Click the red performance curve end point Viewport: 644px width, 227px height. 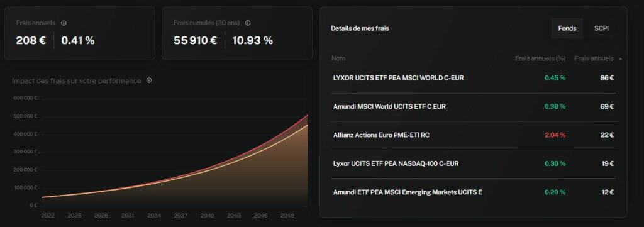point(307,116)
